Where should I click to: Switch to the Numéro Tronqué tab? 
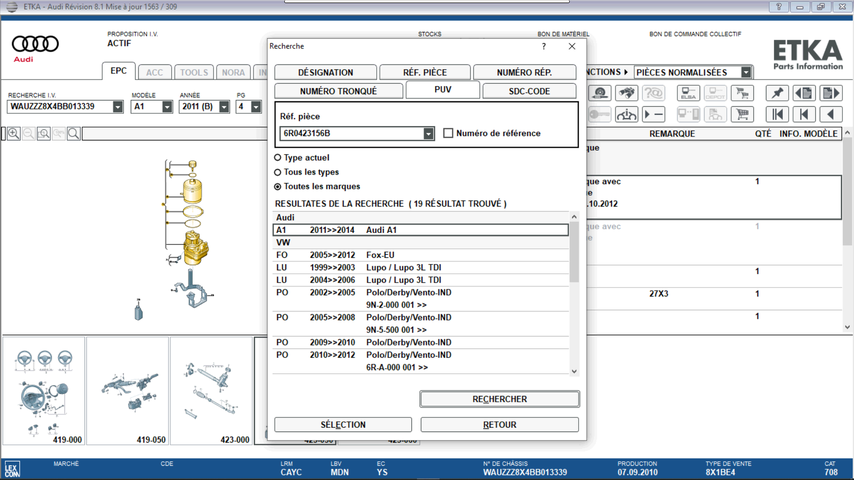(x=338, y=91)
